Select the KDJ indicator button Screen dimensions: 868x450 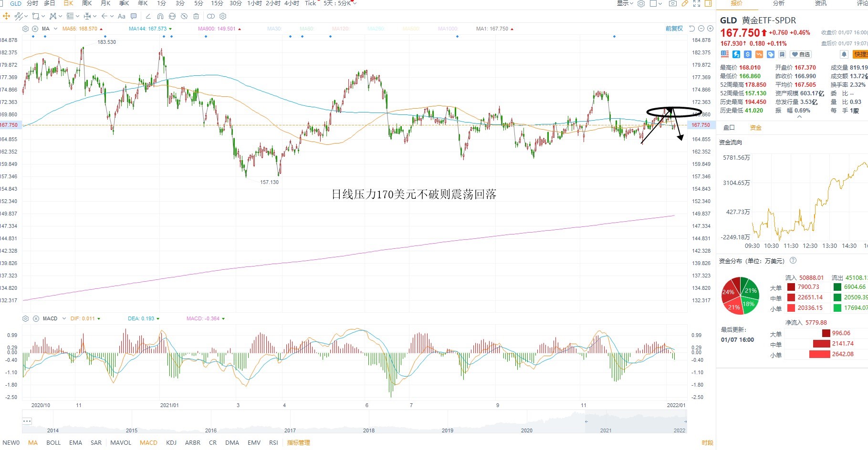171,442
